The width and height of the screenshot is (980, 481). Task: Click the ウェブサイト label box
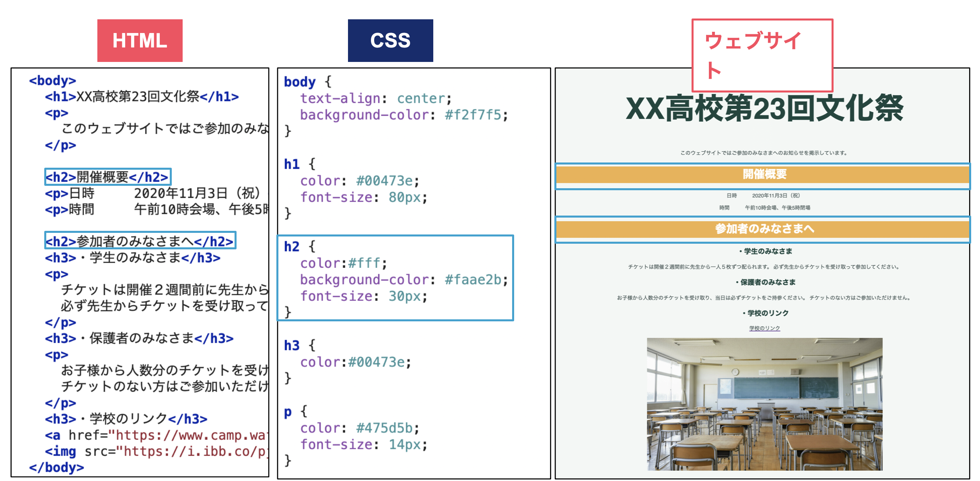(x=762, y=55)
